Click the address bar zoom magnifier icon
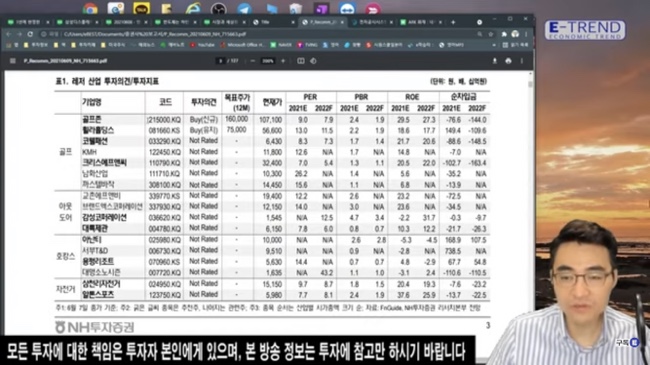Image resolution: width=650 pixels, height=365 pixels. pos(480,34)
